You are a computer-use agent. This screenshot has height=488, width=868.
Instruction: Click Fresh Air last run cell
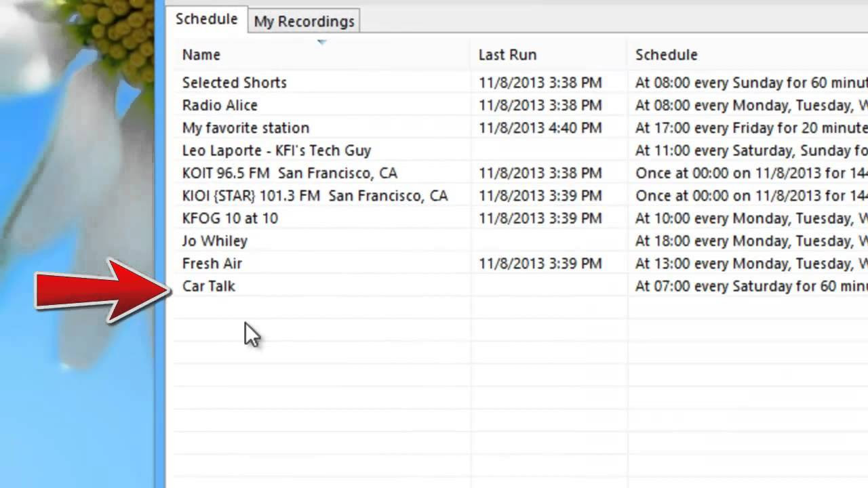coord(540,264)
